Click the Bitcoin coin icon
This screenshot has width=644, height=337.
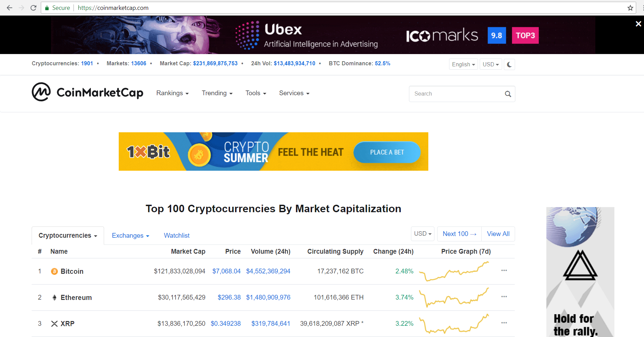coord(54,271)
